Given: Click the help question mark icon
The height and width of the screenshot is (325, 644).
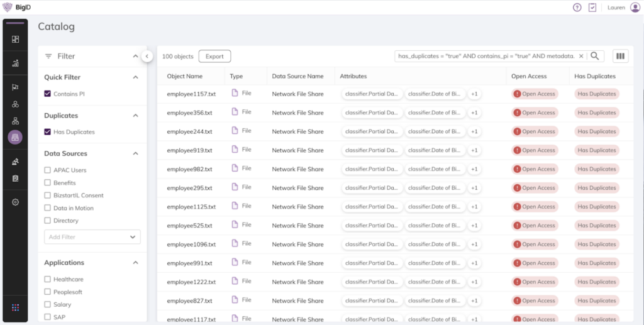Looking at the screenshot, I should point(577,8).
